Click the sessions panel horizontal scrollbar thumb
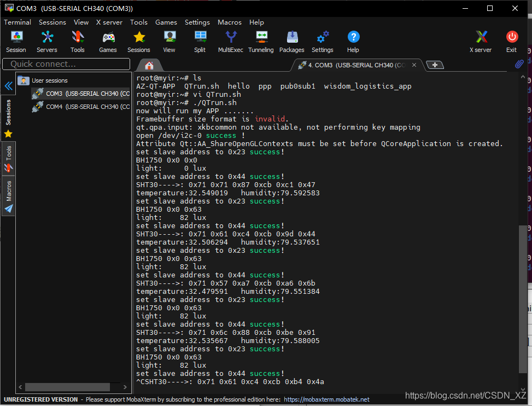The image size is (532, 406). tap(67, 387)
